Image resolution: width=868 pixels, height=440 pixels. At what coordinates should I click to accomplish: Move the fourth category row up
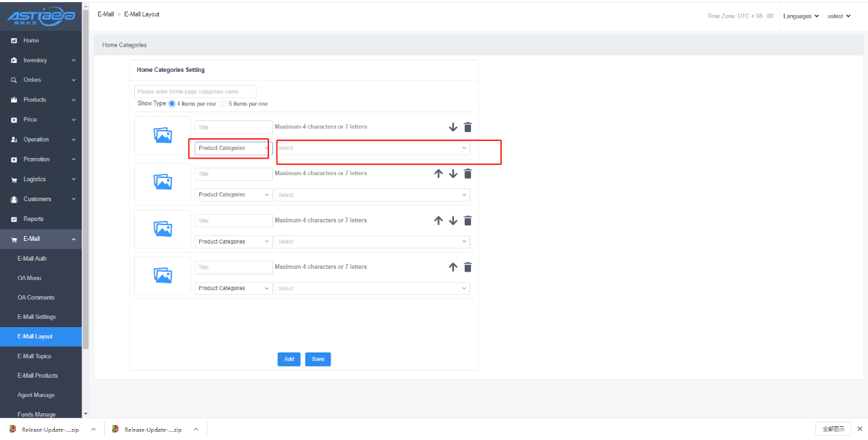452,268
